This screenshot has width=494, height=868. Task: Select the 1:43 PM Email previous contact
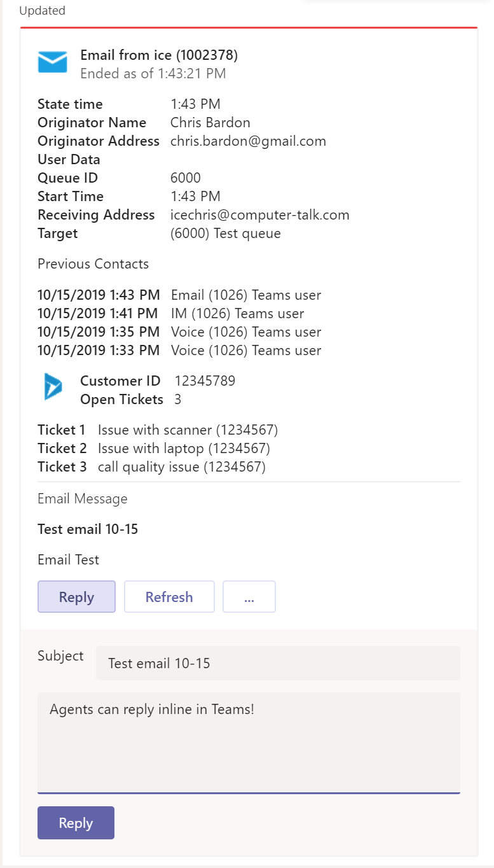click(x=179, y=295)
